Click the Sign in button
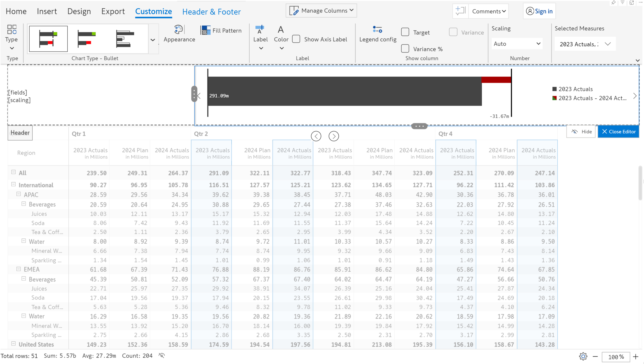The height and width of the screenshot is (364, 644). pos(539,11)
